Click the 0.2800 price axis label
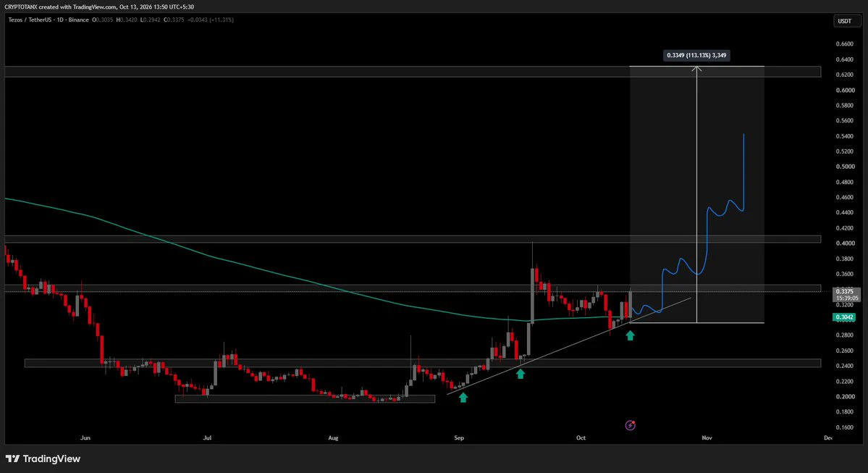 coord(844,335)
